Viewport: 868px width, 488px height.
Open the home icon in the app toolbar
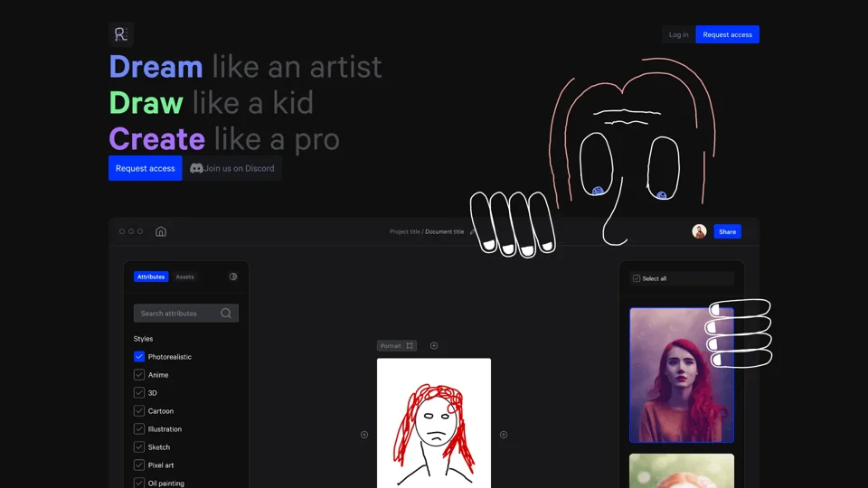pyautogui.click(x=161, y=231)
